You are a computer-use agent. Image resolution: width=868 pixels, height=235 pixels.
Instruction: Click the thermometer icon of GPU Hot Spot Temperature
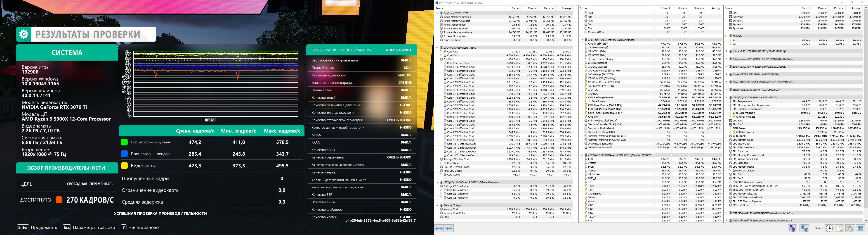[x=731, y=109]
